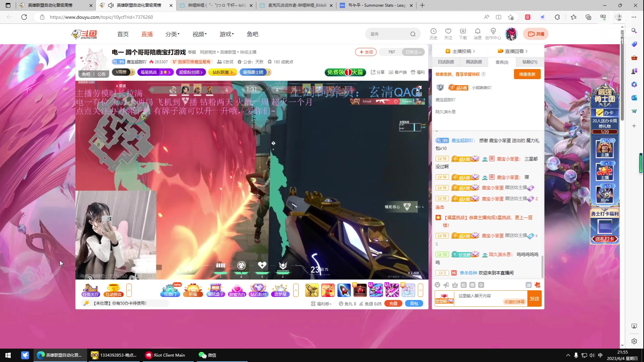Image resolution: width=644 pixels, height=362 pixels.
Task: Click the 粉 fan badge chat icon
Action: pos(464,285)
